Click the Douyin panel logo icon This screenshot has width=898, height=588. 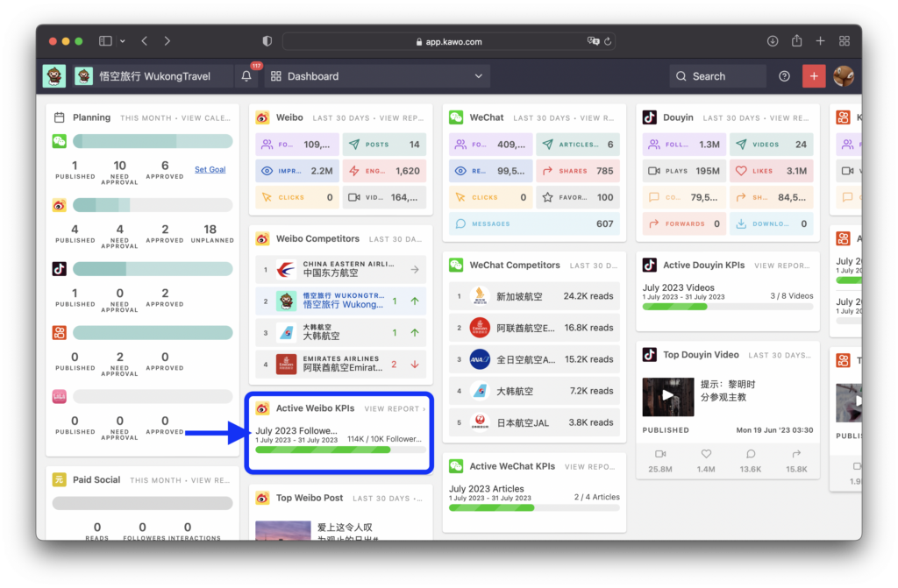click(650, 117)
